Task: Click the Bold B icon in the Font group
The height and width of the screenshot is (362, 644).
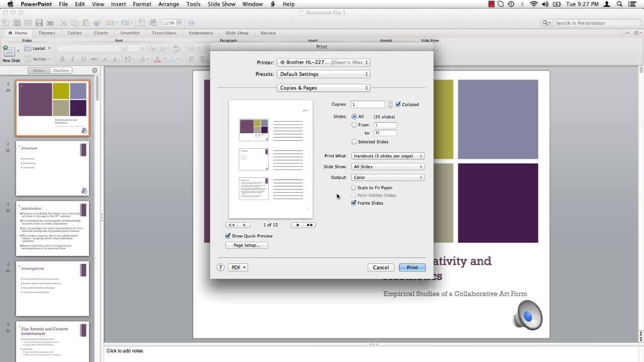Action: tap(61, 59)
